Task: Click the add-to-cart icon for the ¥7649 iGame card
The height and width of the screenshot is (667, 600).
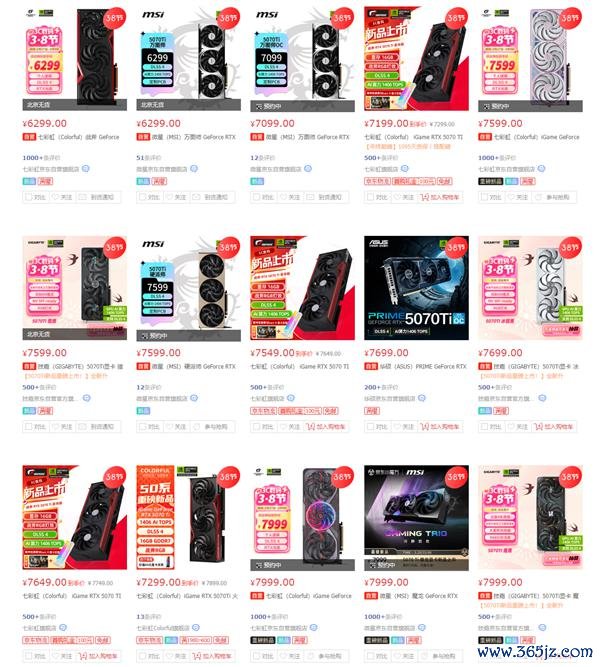Action: click(x=83, y=656)
